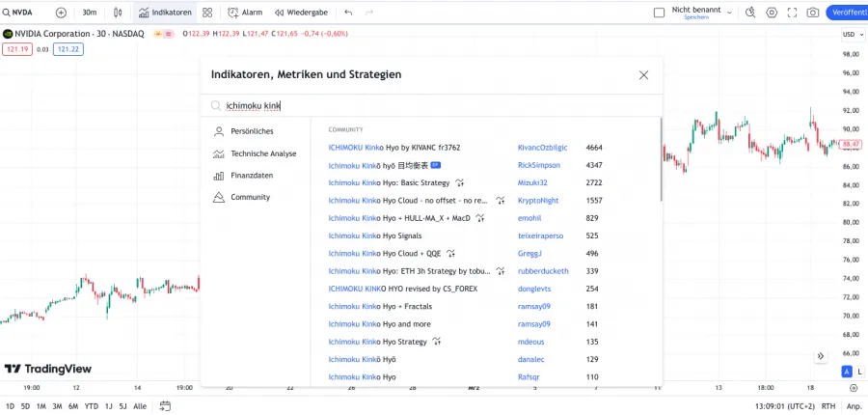Open the Indikatoren dialog button
The width and height of the screenshot is (868, 415).
click(x=166, y=13)
